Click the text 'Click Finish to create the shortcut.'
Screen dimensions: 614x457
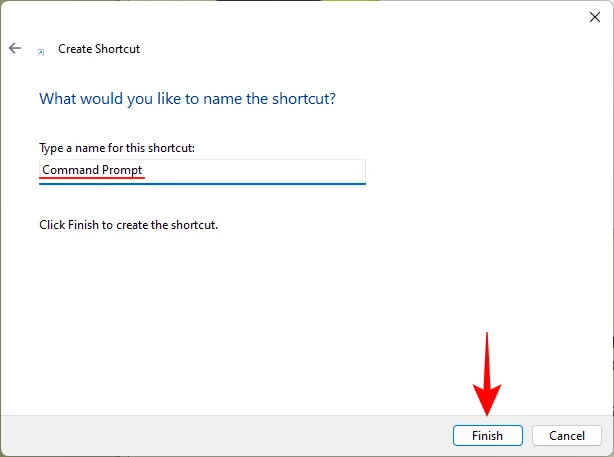point(128,225)
